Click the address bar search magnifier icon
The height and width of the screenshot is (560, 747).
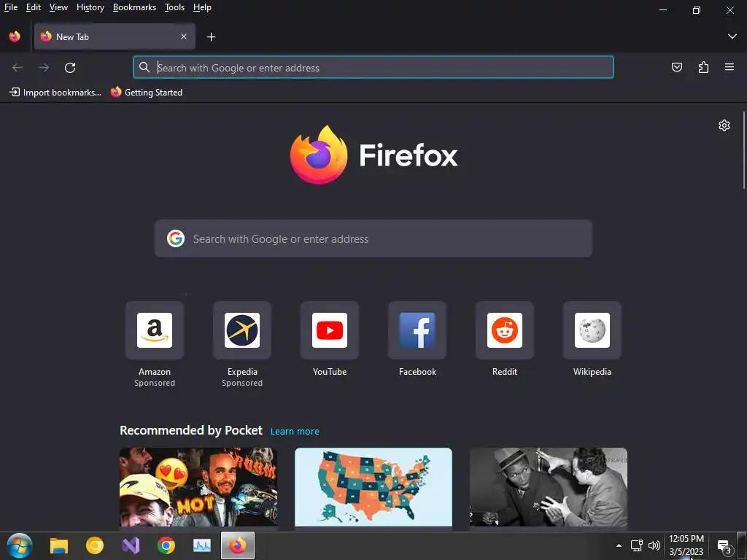click(x=144, y=68)
